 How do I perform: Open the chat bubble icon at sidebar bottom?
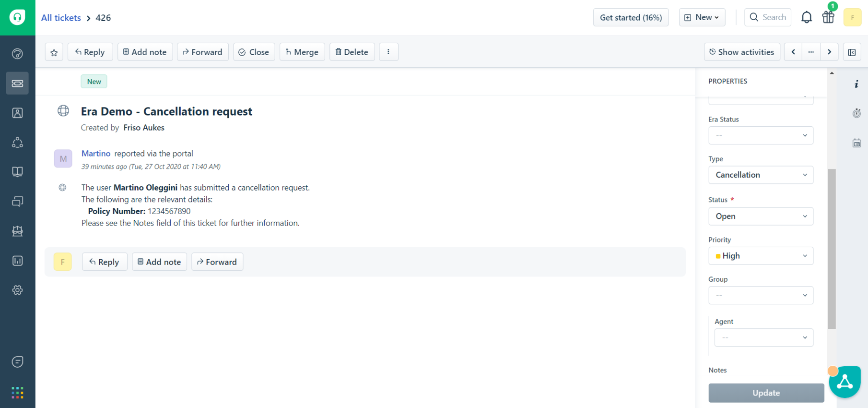click(x=17, y=362)
